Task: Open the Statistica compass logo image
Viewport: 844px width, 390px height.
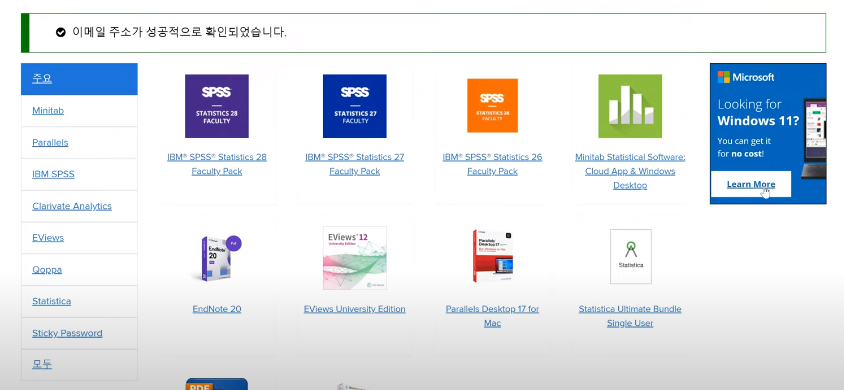Action: (630, 257)
